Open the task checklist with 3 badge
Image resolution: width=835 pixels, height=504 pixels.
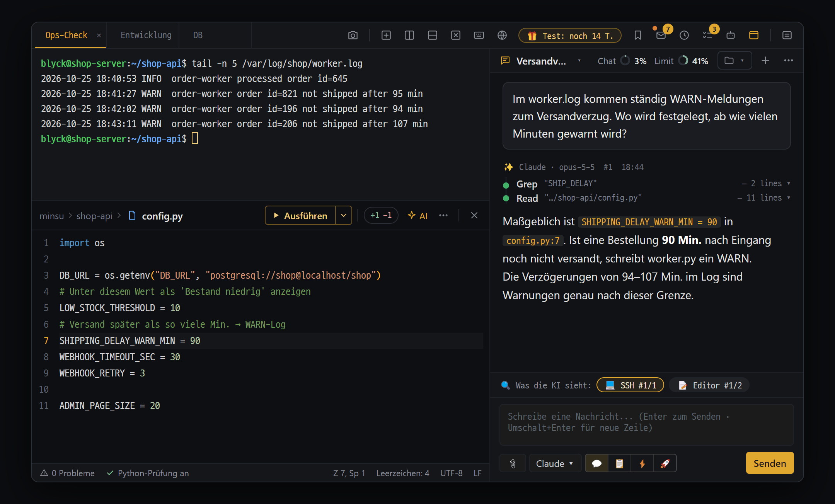[707, 36]
